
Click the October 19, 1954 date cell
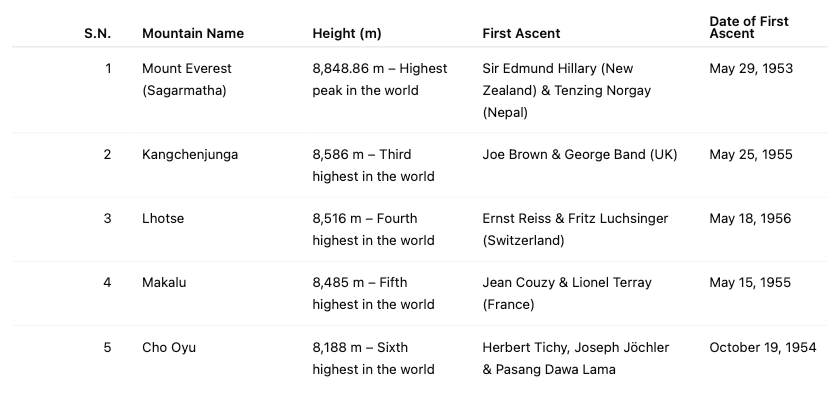coord(763,347)
